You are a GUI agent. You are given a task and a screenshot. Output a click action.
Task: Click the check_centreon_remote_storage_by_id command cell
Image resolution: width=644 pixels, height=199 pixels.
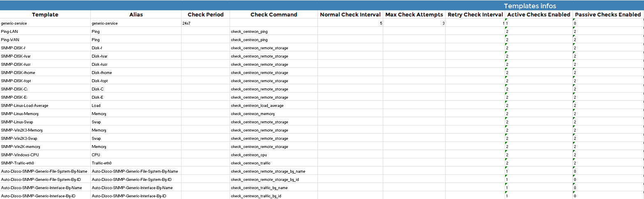(274, 180)
